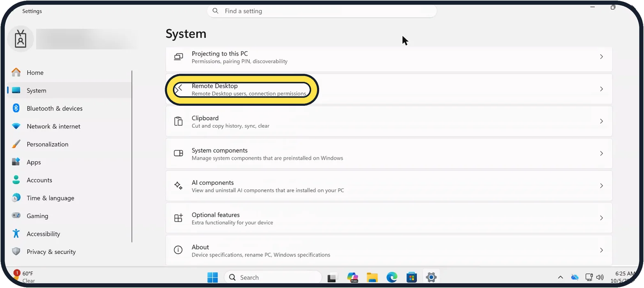644x288 pixels.
Task: Click the Bluetooth icon in sidebar
Action: (x=16, y=108)
